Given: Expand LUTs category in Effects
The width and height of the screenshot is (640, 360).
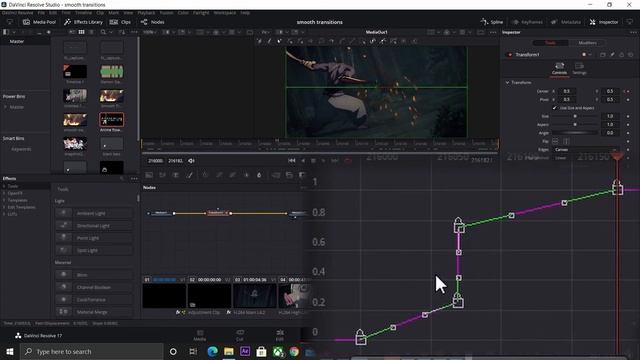Looking at the screenshot, I should point(4,214).
